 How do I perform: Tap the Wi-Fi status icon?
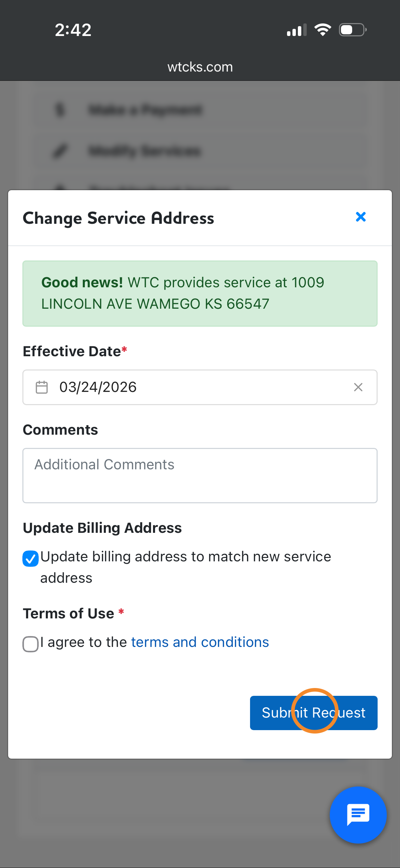[323, 30]
